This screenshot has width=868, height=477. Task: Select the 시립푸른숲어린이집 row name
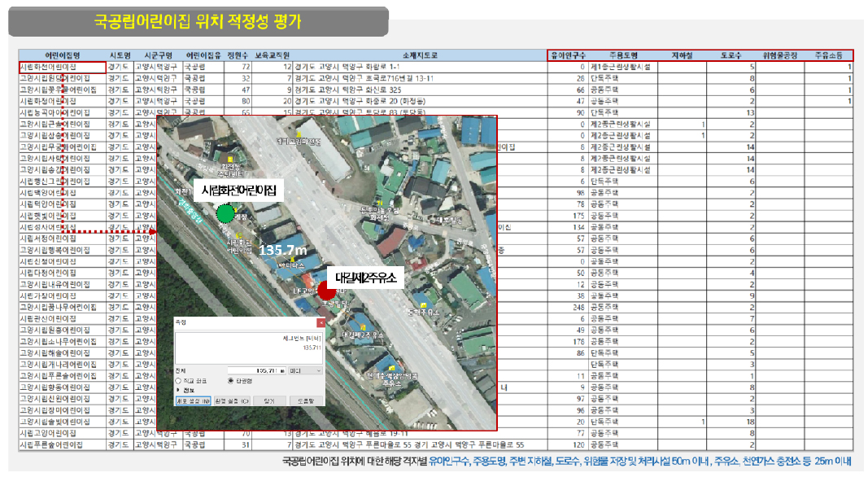coord(62,444)
